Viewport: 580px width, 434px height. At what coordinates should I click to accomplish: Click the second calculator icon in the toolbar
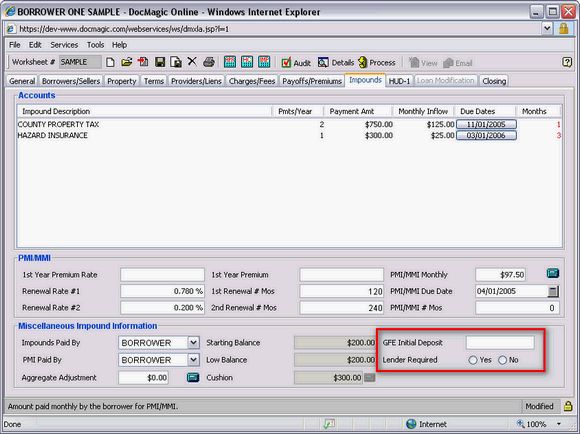[247, 62]
